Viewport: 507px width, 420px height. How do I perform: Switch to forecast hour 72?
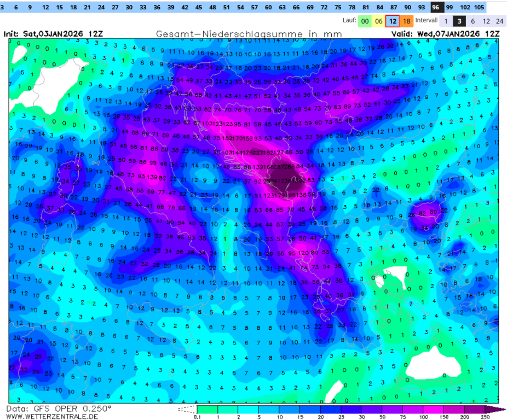[x=324, y=8]
